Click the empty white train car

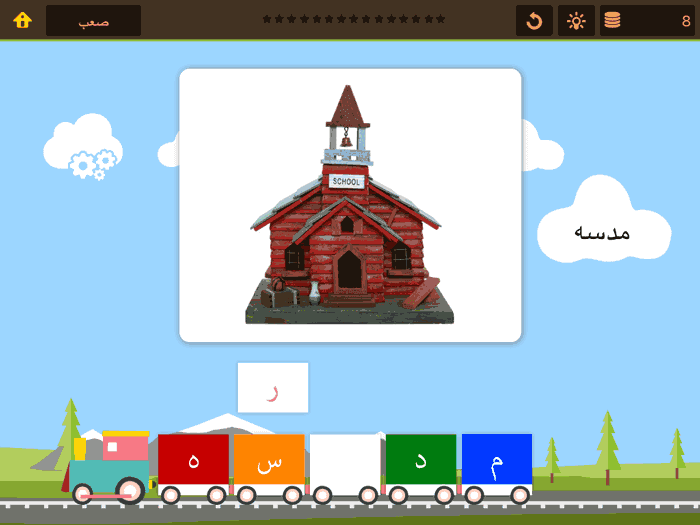coord(345,460)
